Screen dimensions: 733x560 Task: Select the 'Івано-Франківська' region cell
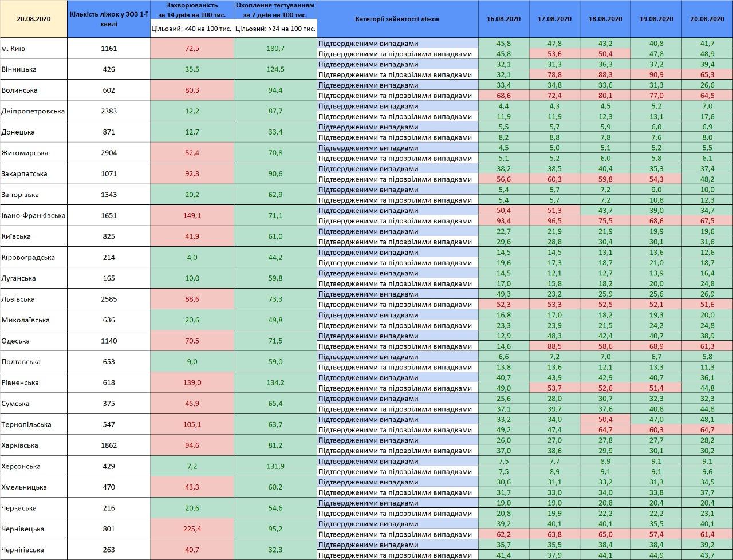click(x=33, y=216)
